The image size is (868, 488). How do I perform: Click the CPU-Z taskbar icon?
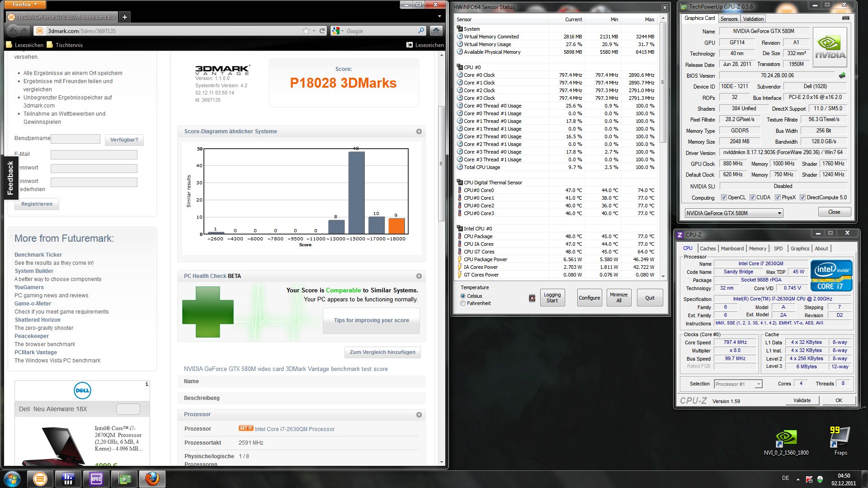pos(96,479)
